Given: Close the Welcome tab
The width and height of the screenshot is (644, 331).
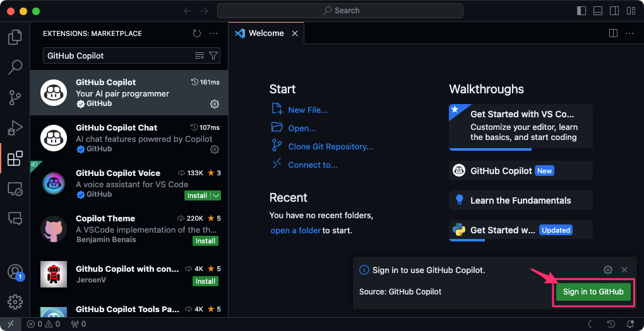Looking at the screenshot, I should (294, 33).
